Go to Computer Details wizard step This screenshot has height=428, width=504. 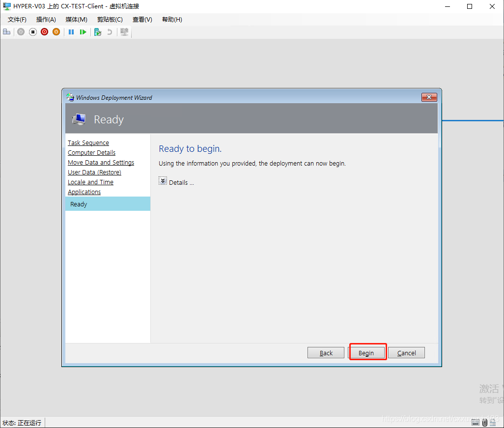point(91,152)
